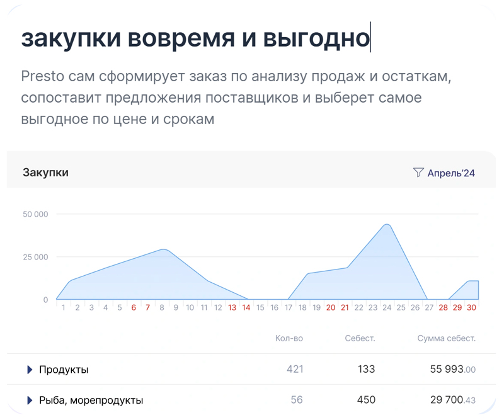Image resolution: width=504 pixels, height=420 pixels.
Task: Select red day 30 on axis
Action: click(x=471, y=307)
